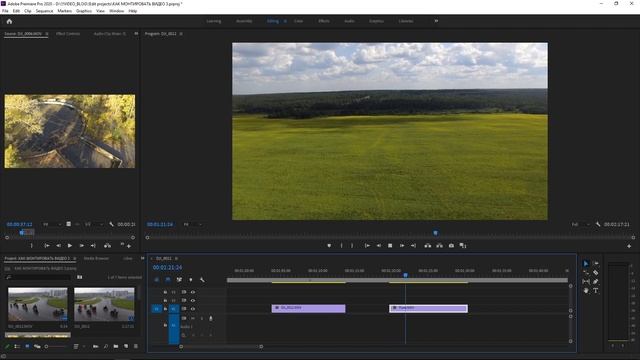The image size is (640, 360).
Task: Go to Out point in Source monitor
Action: click(x=93, y=246)
